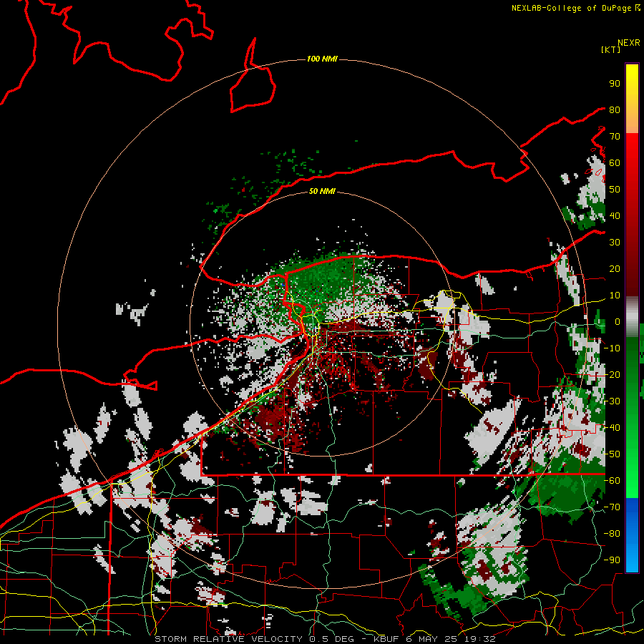
Task: Click the 50 NMI range ring label
Action: point(322,191)
